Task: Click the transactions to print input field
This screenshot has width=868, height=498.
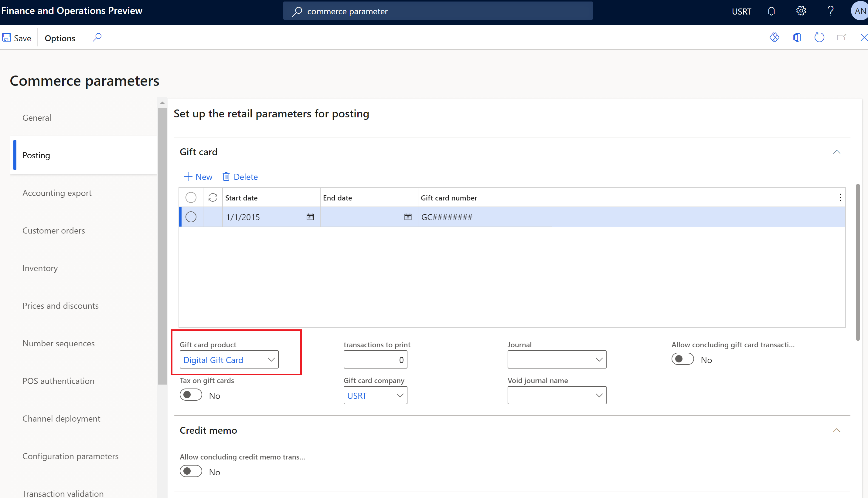Action: (376, 359)
